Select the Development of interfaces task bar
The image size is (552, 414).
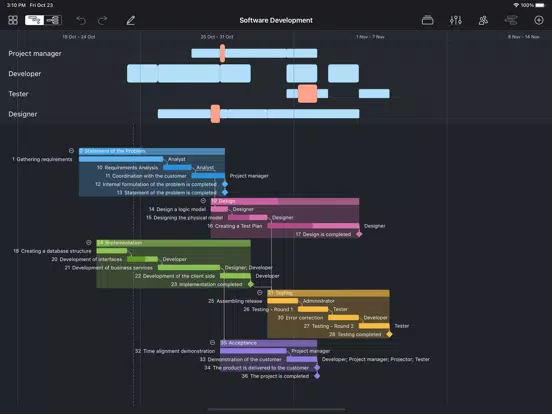pos(142,259)
